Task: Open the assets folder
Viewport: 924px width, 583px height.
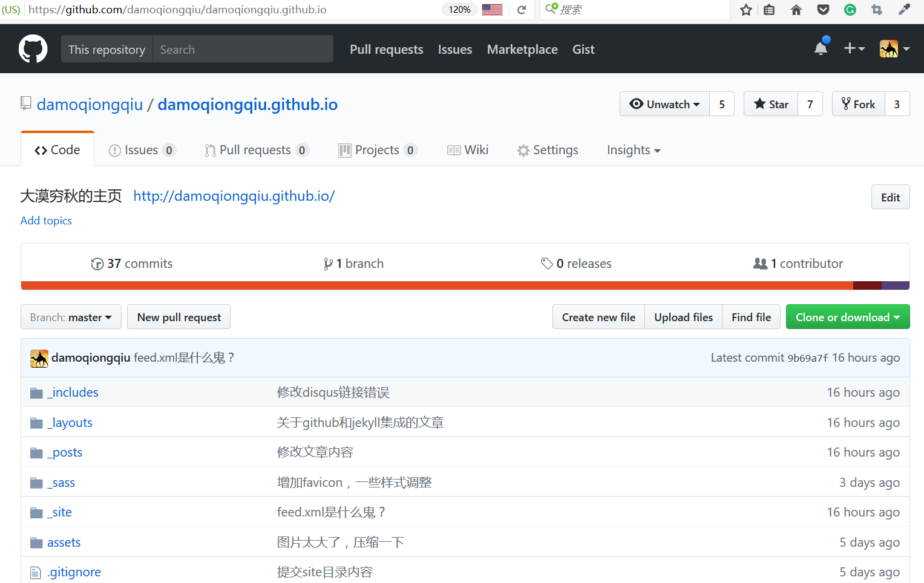Action: tap(64, 542)
